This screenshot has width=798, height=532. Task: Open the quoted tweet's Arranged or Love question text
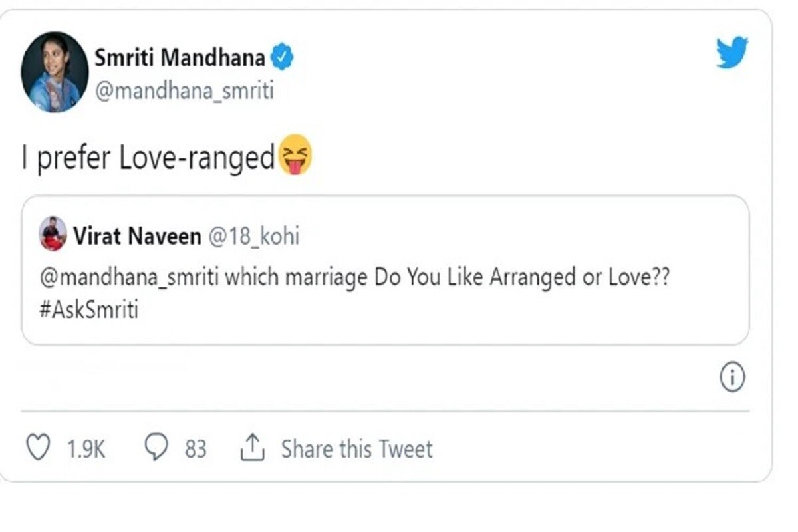tap(446, 277)
